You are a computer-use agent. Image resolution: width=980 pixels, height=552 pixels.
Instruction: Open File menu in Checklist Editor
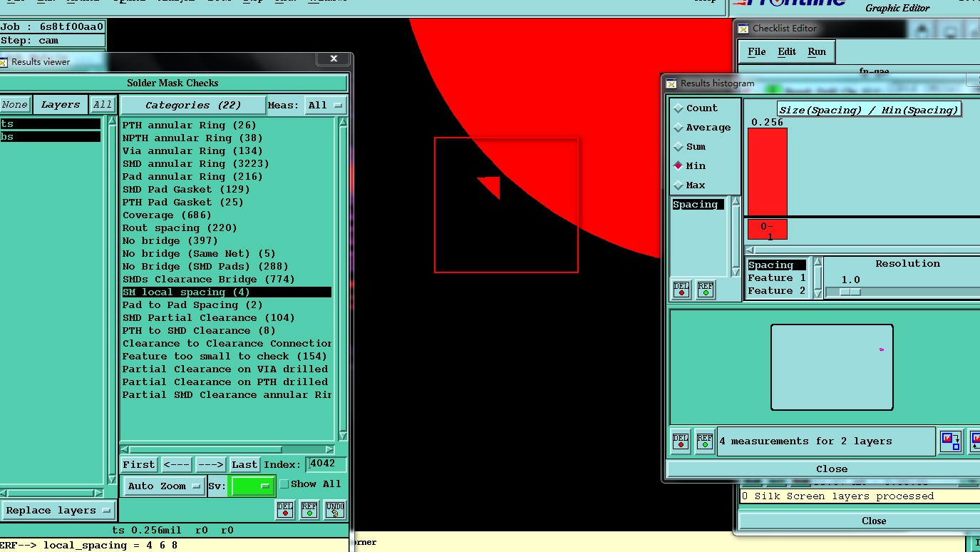(x=757, y=52)
